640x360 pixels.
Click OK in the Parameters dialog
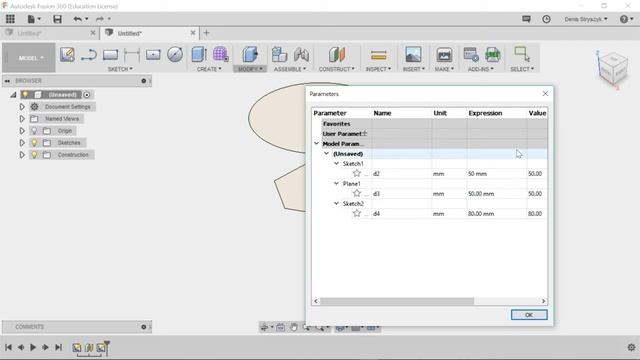click(529, 315)
